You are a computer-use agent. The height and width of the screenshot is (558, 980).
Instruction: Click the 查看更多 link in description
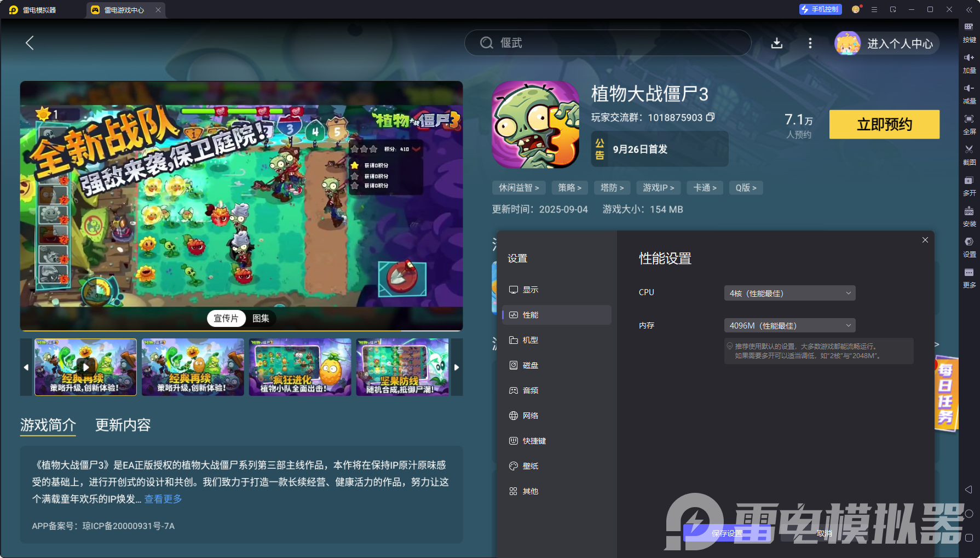tap(163, 499)
